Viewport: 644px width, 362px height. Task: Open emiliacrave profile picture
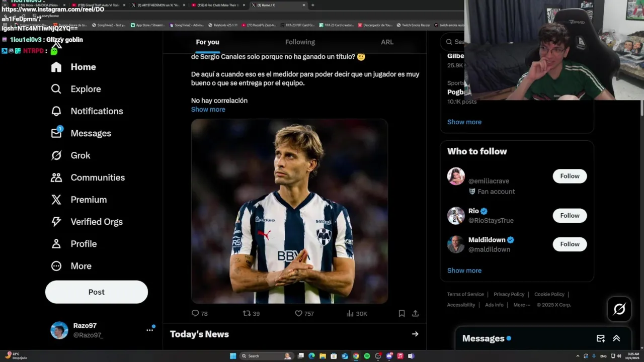(x=456, y=176)
